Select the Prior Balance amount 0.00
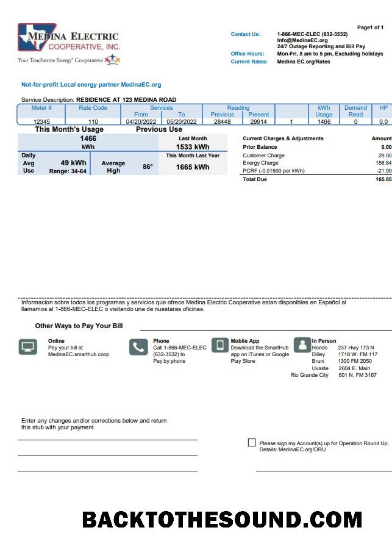This screenshot has height=558, width=392. click(x=387, y=147)
